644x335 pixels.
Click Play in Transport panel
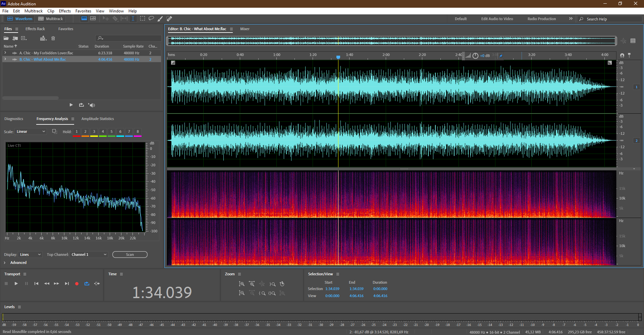pos(16,284)
